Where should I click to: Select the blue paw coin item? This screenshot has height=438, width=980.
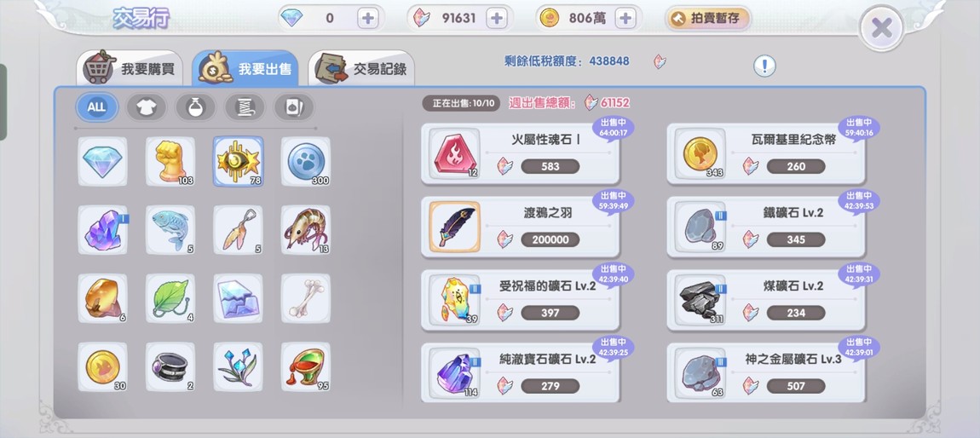[x=306, y=161]
